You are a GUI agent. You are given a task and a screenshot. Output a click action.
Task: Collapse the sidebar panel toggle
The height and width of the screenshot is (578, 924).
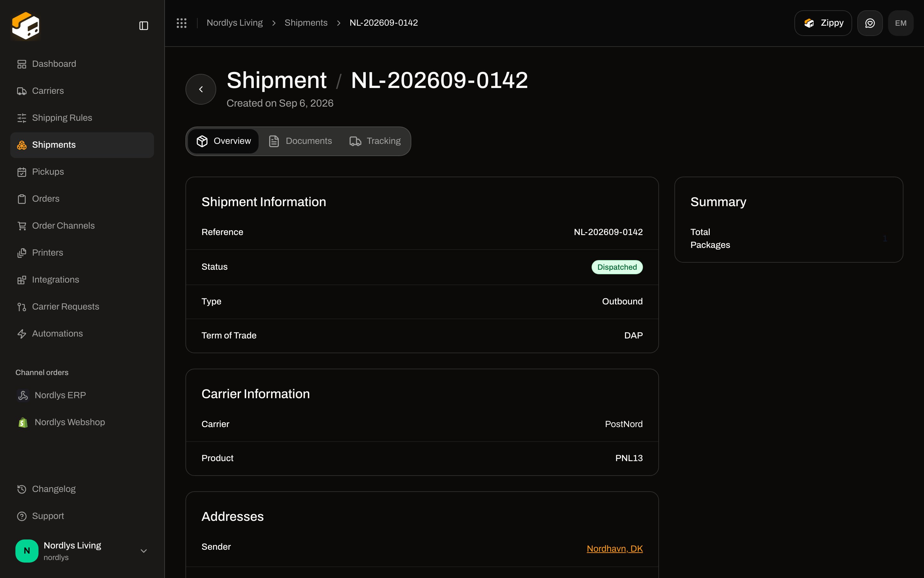(x=143, y=26)
